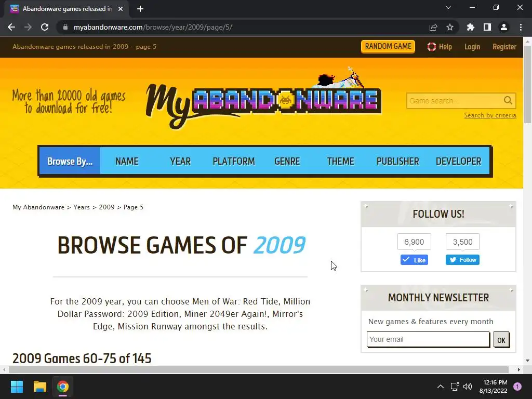This screenshot has width=532, height=399.
Task: Open the Years breadcrumb link
Action: (x=82, y=207)
